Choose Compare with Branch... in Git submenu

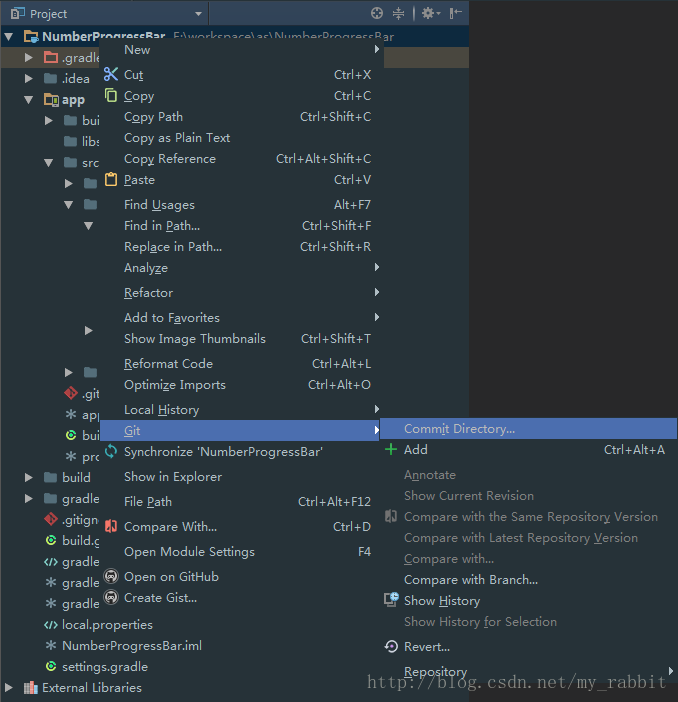click(528, 579)
